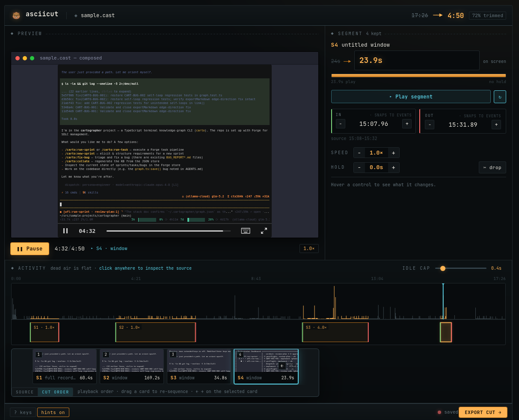Click the S2 · 1.0× segment on the timeline
519x420 pixels.
(156, 332)
